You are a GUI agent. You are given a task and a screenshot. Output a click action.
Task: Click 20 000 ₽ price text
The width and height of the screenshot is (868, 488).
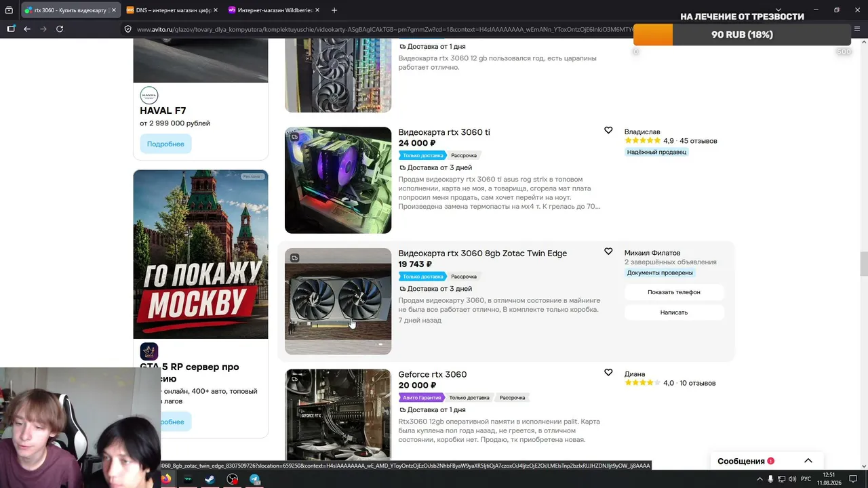(x=417, y=385)
